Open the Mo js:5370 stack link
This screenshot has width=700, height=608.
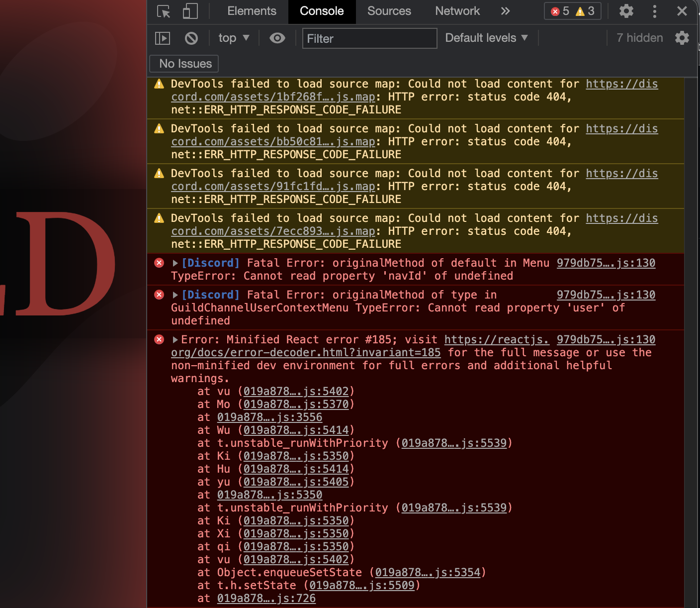click(296, 405)
